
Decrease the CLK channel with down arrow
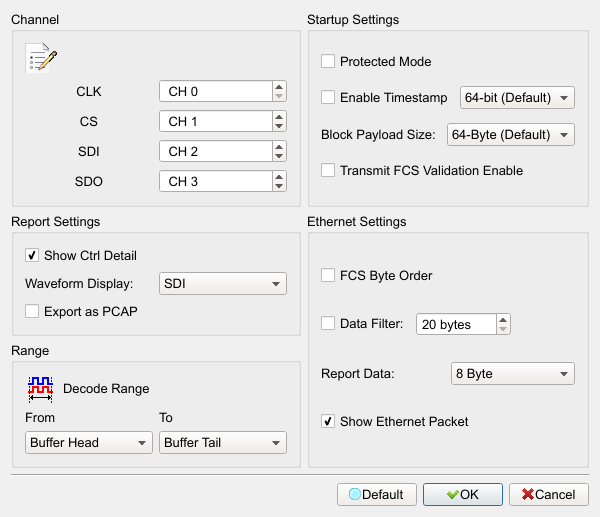pos(279,96)
